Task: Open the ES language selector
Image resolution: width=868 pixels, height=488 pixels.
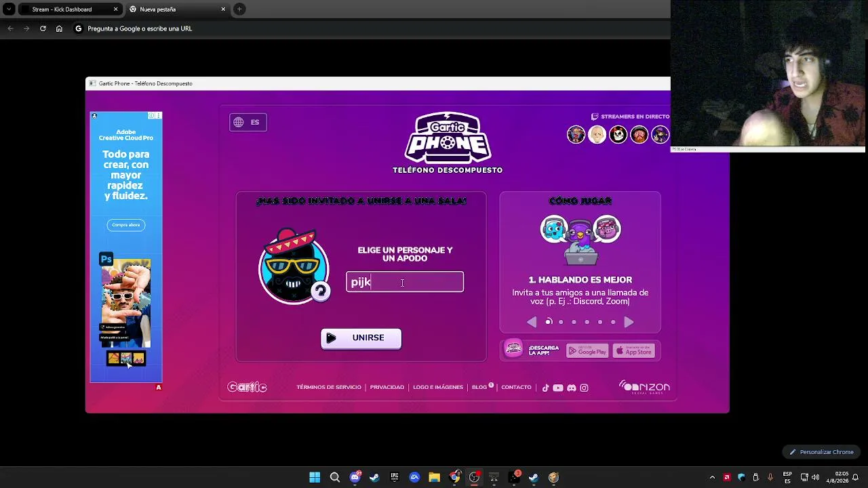Action: click(x=248, y=122)
